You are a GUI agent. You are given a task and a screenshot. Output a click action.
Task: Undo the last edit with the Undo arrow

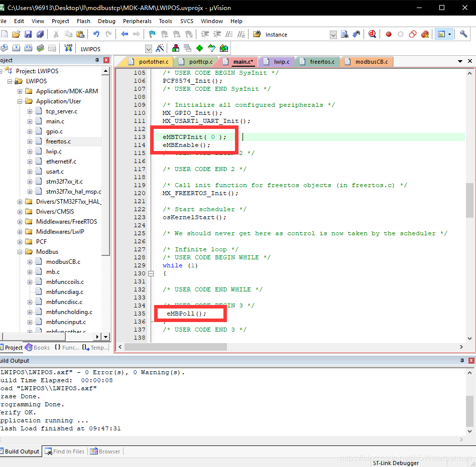(96, 34)
